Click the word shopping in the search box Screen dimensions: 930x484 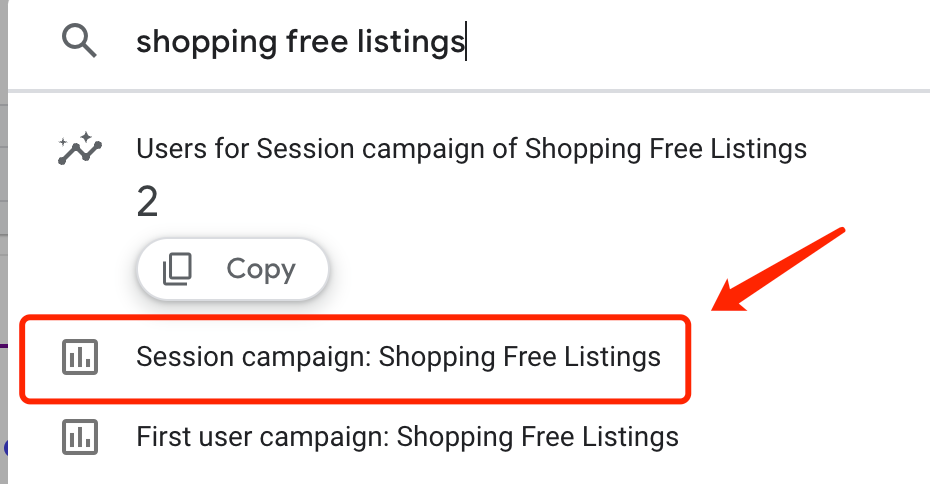pos(206,42)
